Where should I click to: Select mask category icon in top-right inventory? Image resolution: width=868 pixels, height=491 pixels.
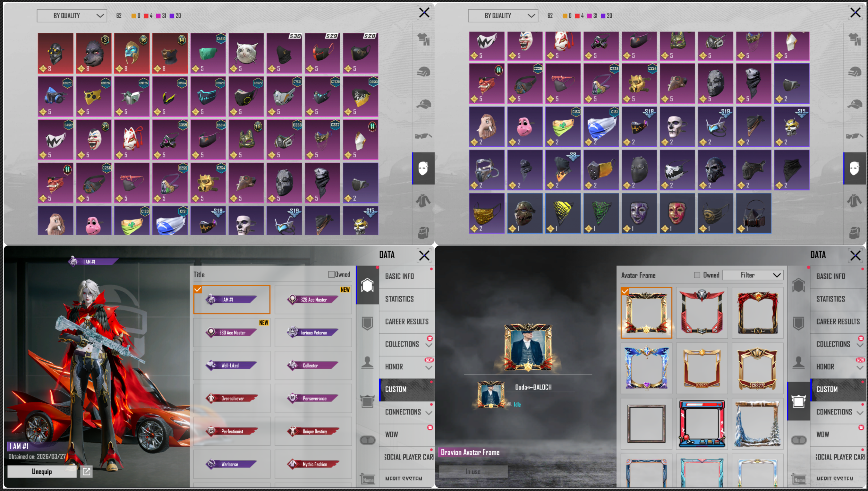(855, 168)
